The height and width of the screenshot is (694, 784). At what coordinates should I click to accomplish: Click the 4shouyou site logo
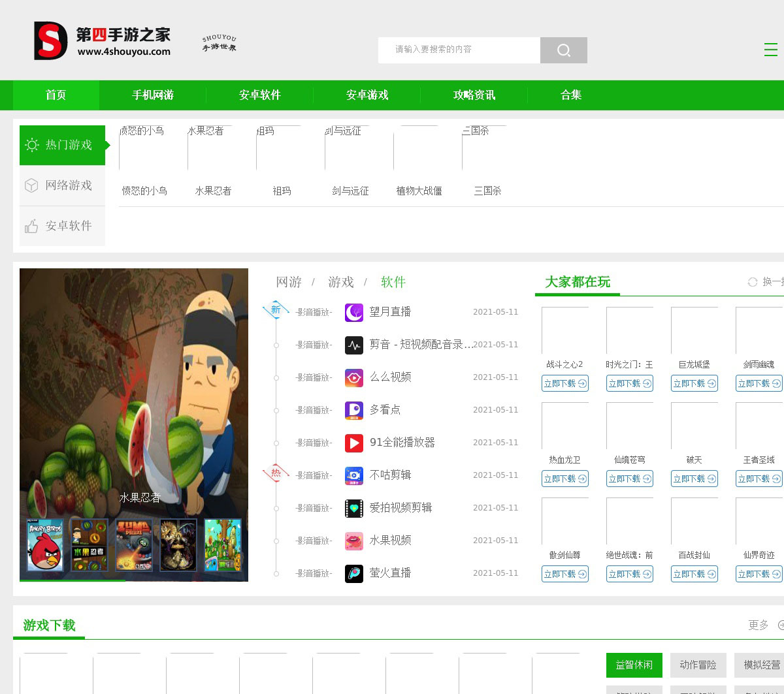[103, 41]
